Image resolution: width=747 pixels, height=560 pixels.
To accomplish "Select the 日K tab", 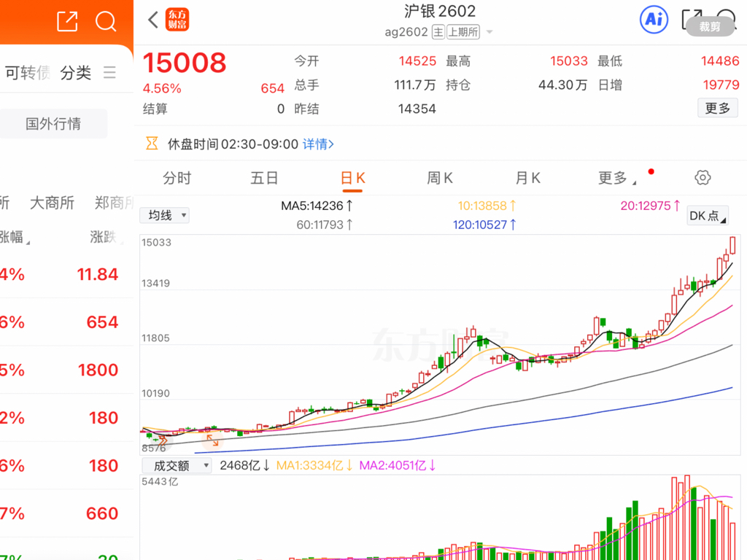I will click(352, 178).
